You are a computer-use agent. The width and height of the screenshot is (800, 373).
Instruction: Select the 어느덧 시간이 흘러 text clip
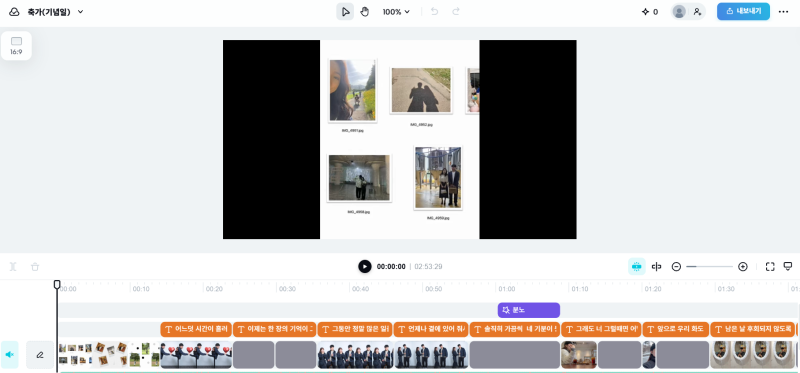click(196, 329)
